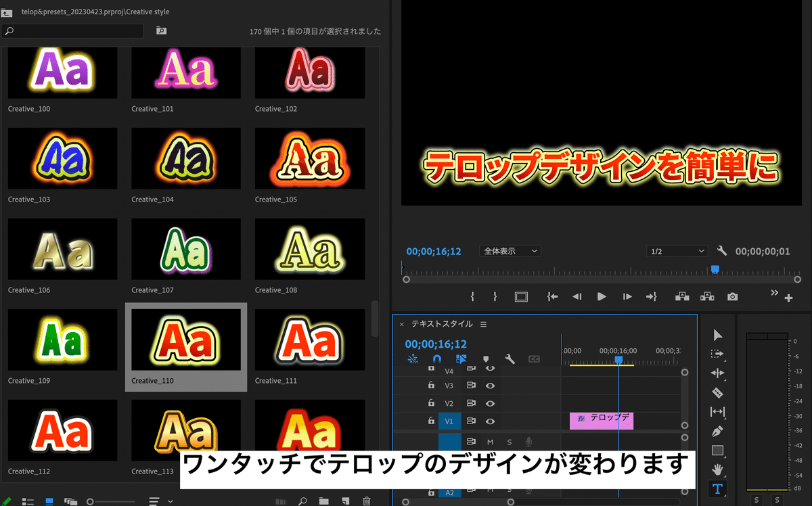Play the sequence in Program Monitor

pos(602,296)
